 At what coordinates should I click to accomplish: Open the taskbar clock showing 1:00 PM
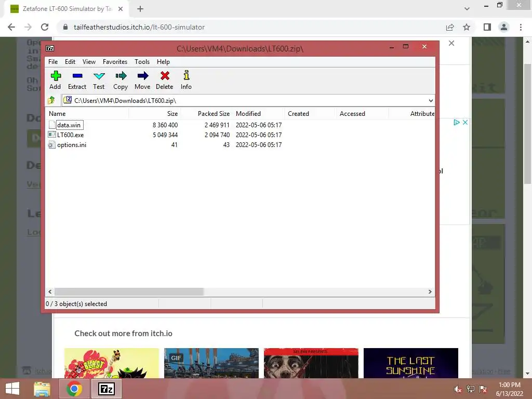[x=510, y=389]
